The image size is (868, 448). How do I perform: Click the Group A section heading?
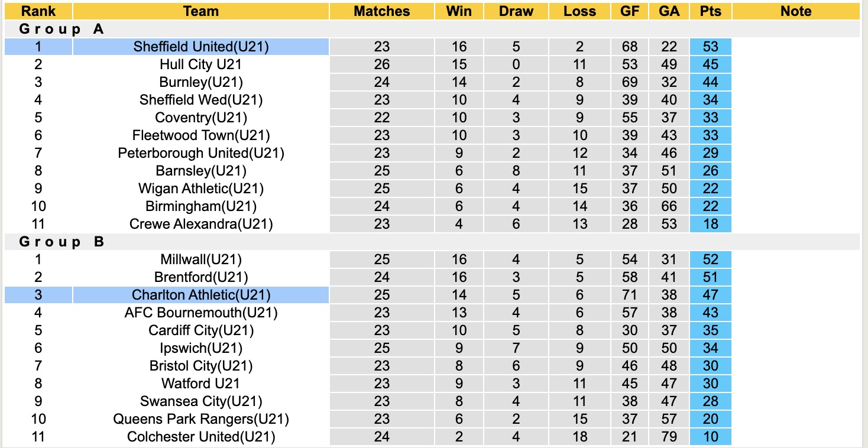click(x=61, y=29)
